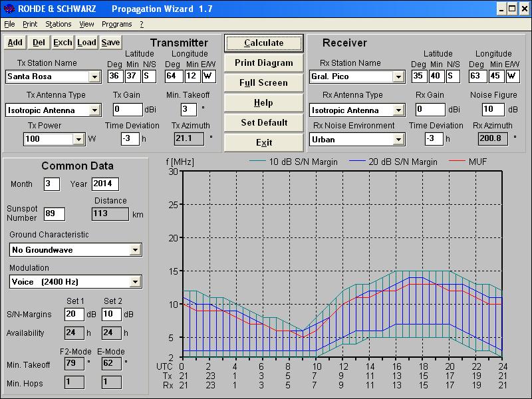The width and height of the screenshot is (532, 399).
Task: Open the View menu
Action: [86, 24]
